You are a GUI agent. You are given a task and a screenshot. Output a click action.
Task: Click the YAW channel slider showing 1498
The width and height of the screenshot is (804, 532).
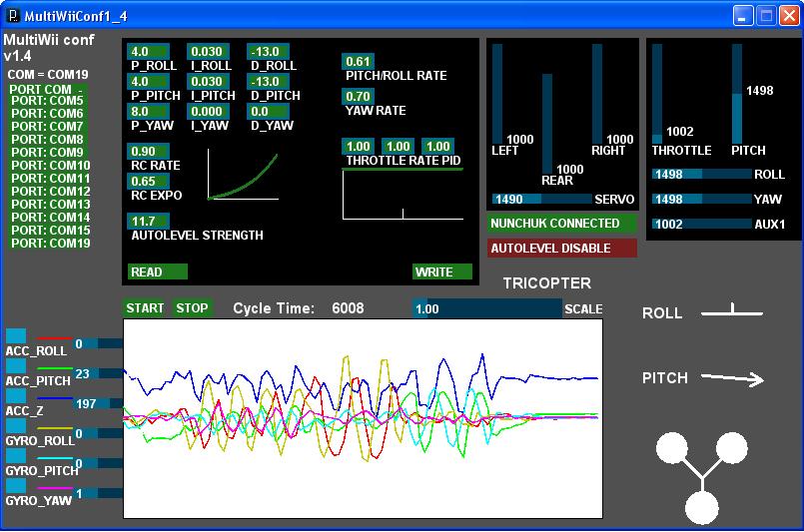(702, 199)
